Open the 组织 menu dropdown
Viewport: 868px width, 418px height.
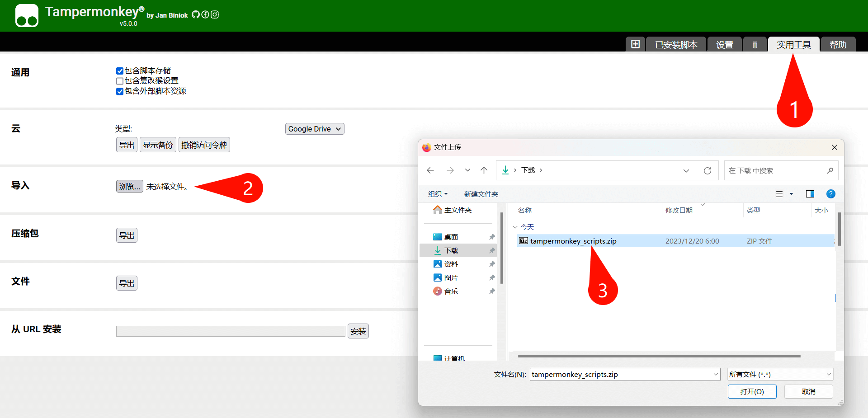point(438,194)
